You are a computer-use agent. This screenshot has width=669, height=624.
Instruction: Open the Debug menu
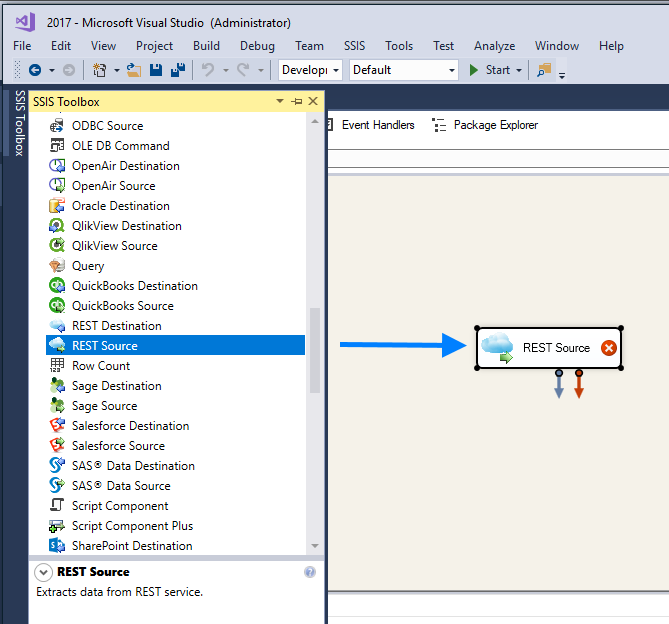tap(257, 46)
